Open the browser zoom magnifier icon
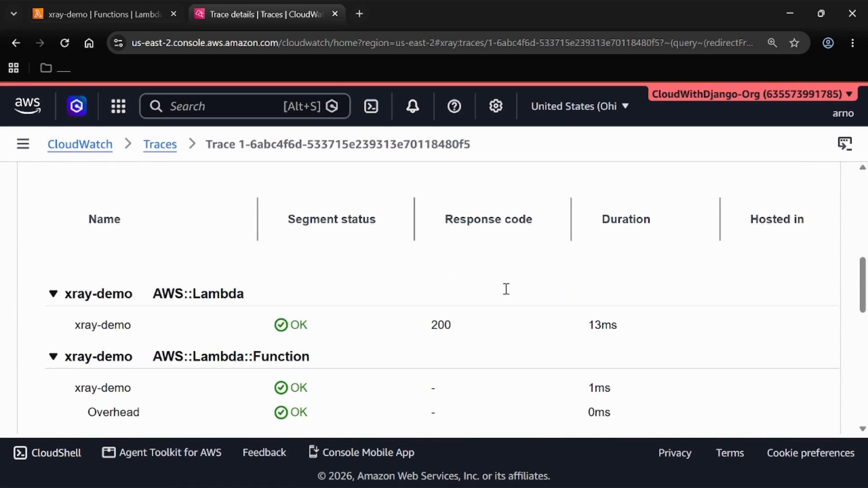Screen dimensions: 868x488 click(x=772, y=43)
